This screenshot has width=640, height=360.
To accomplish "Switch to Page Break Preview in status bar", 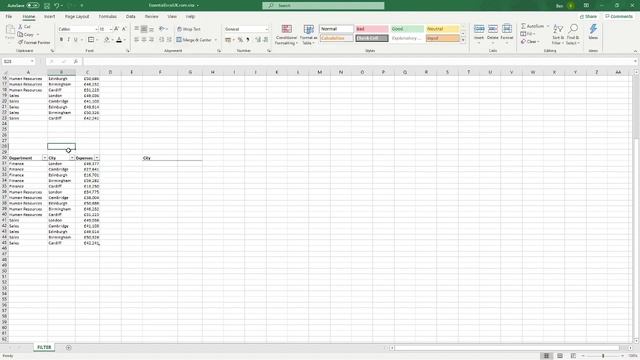I will 573,356.
